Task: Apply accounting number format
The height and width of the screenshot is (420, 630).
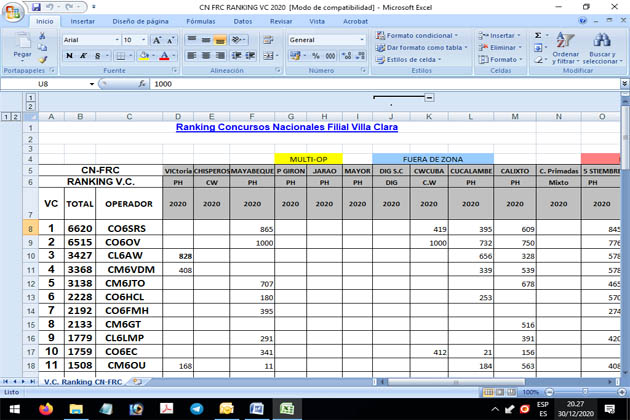Action: point(295,55)
